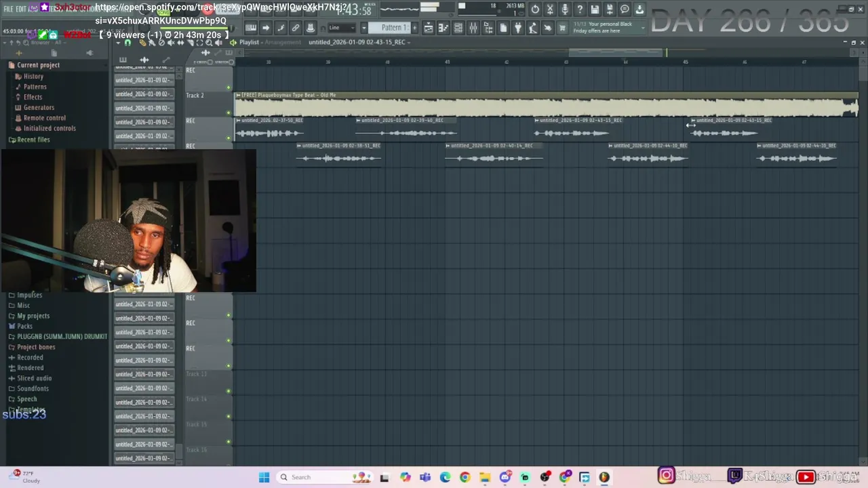Select the playlist Delete tool
This screenshot has height=488, width=868.
161,43
